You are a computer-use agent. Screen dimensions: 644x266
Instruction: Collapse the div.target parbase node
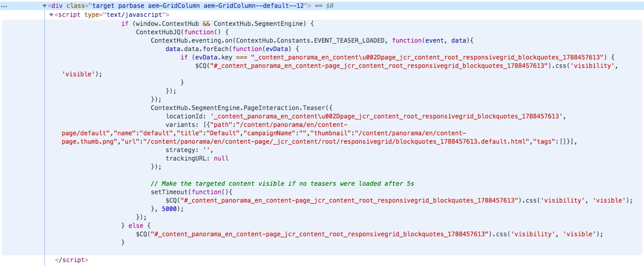click(44, 6)
